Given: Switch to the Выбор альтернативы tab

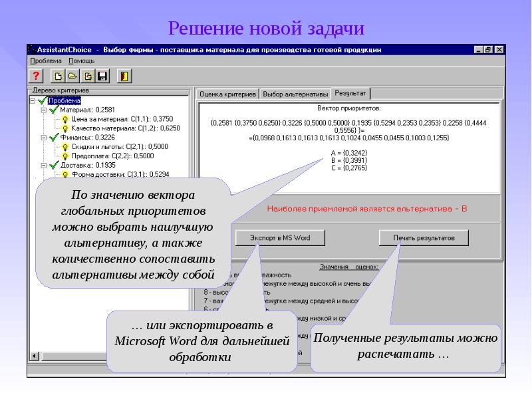Looking at the screenshot, I should tap(295, 94).
